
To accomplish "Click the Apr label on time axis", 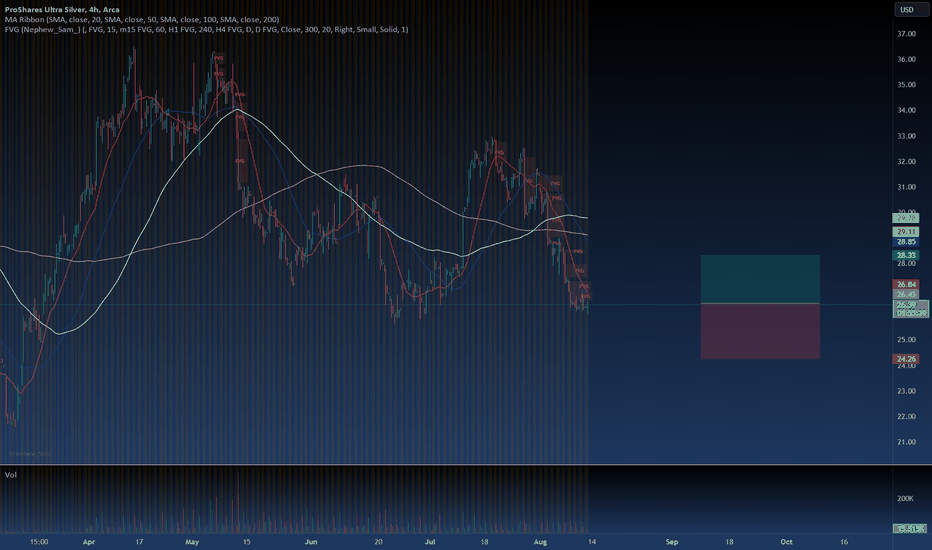I will click(x=89, y=542).
